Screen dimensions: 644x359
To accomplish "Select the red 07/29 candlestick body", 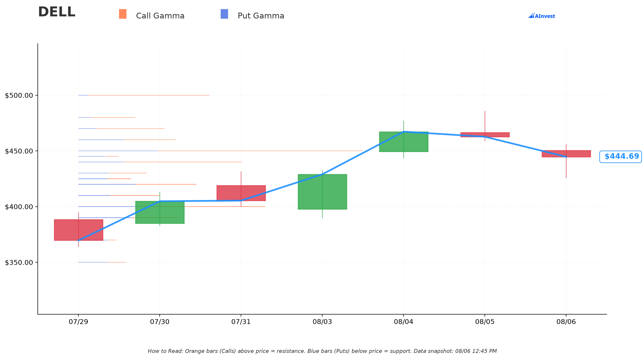I will [78, 230].
